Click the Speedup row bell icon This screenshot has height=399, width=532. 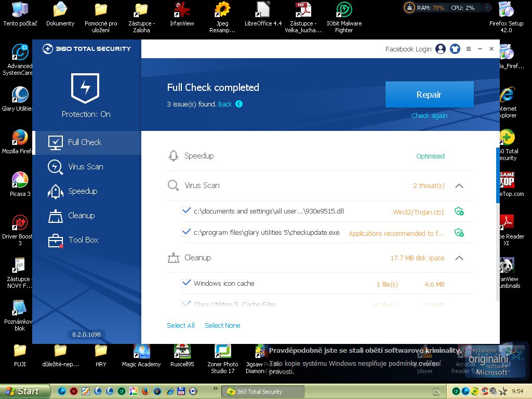coord(174,156)
